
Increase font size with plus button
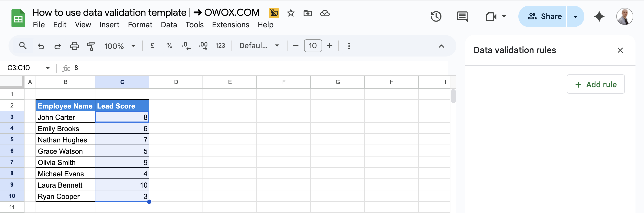coord(329,46)
